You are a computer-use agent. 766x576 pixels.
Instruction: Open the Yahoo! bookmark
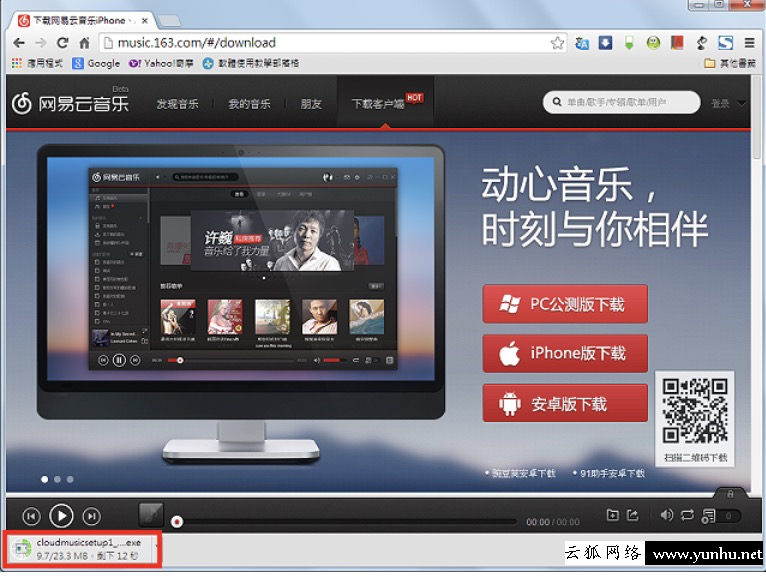tap(161, 63)
